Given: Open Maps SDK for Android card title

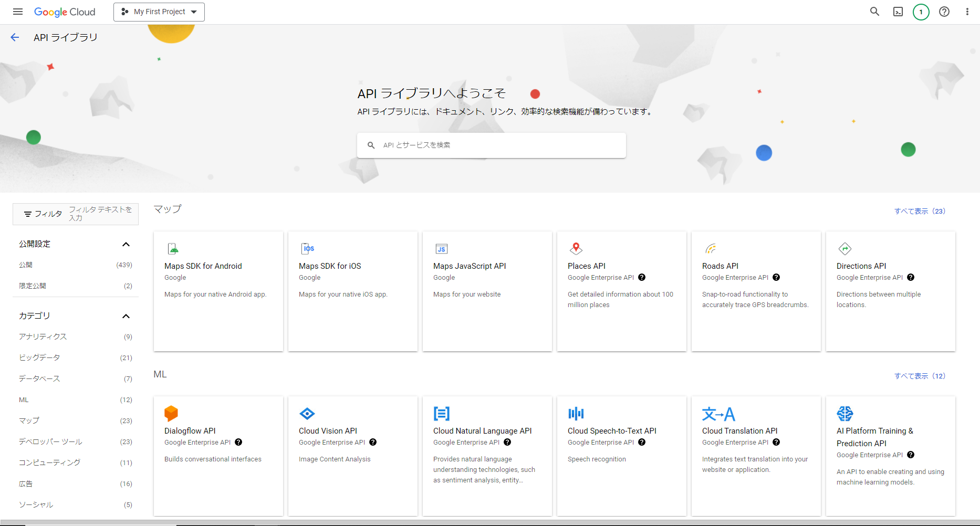Looking at the screenshot, I should (203, 266).
